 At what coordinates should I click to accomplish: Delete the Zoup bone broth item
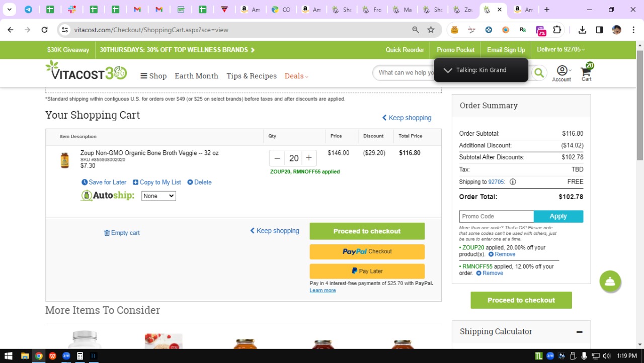click(199, 182)
